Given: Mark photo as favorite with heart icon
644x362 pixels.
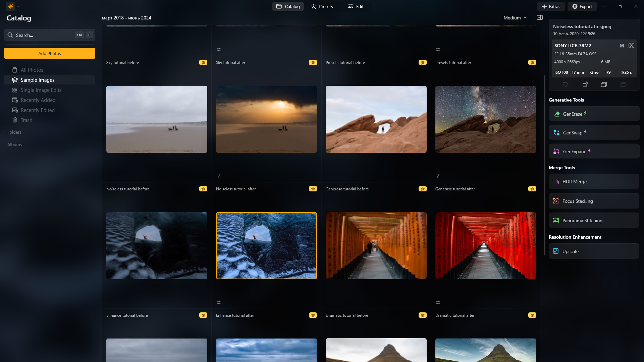Looking at the screenshot, I should click(x=565, y=84).
